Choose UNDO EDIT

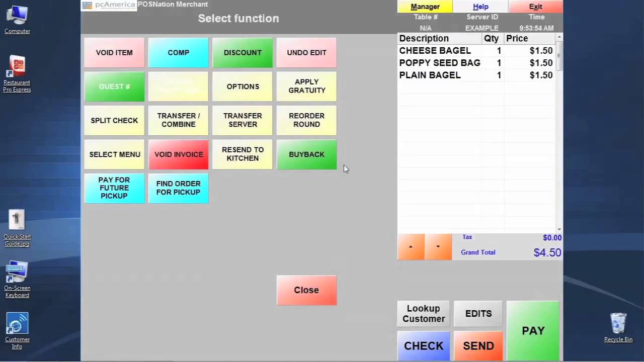click(x=306, y=52)
